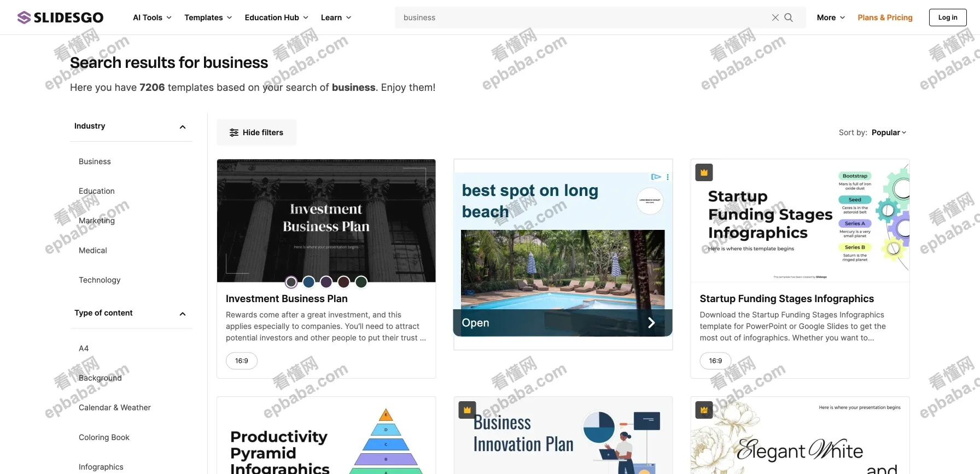
Task: Clear the search field with the X icon
Action: tap(775, 18)
